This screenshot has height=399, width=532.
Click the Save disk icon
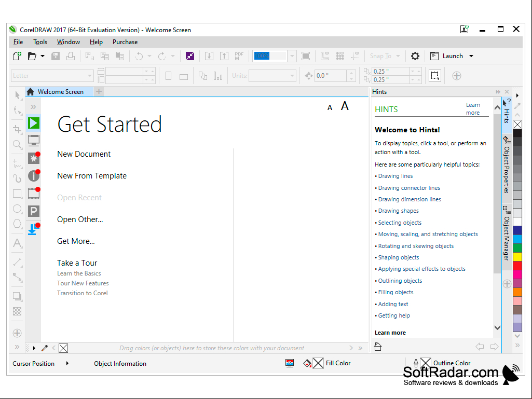tap(56, 56)
